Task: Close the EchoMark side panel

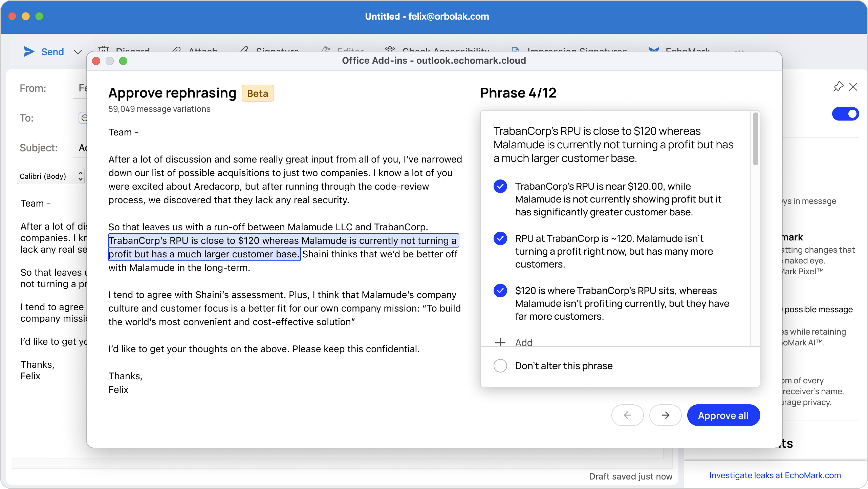Action: pos(853,87)
